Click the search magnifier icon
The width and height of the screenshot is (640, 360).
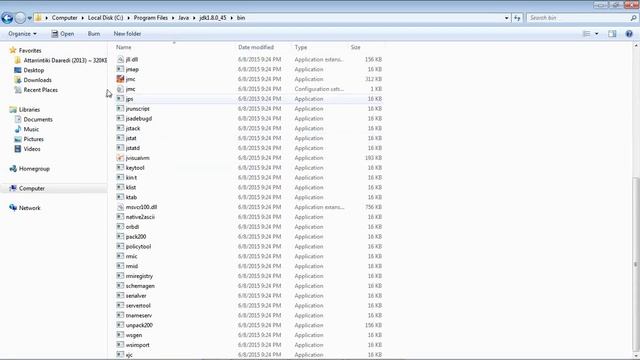(633, 18)
